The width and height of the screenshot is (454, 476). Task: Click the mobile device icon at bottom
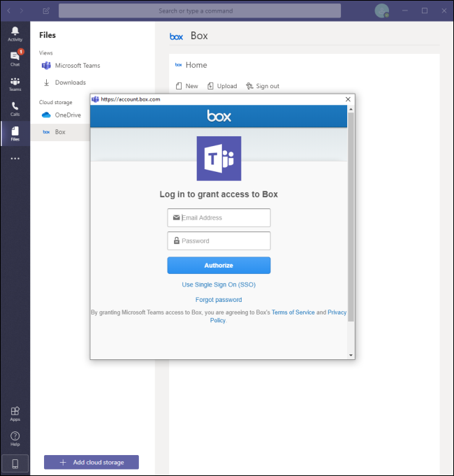[x=15, y=463]
